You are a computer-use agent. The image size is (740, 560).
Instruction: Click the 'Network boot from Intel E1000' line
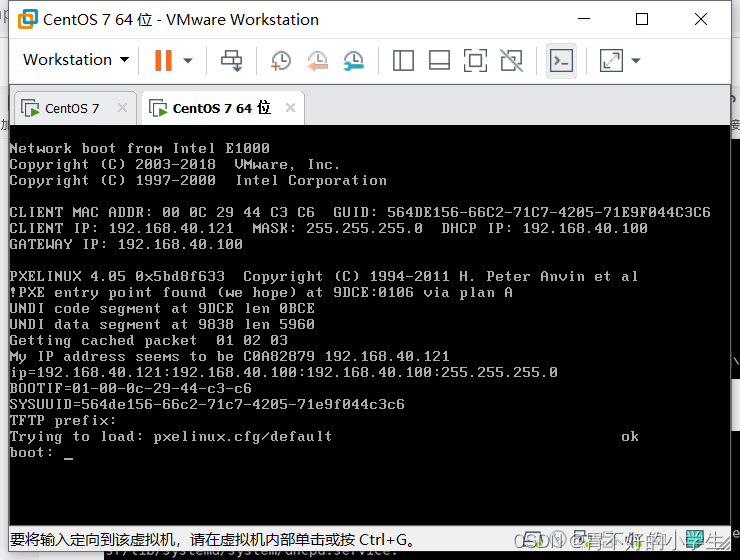pos(140,148)
